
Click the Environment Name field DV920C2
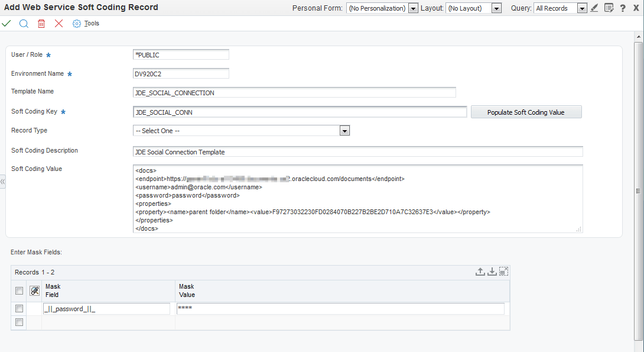coord(181,73)
